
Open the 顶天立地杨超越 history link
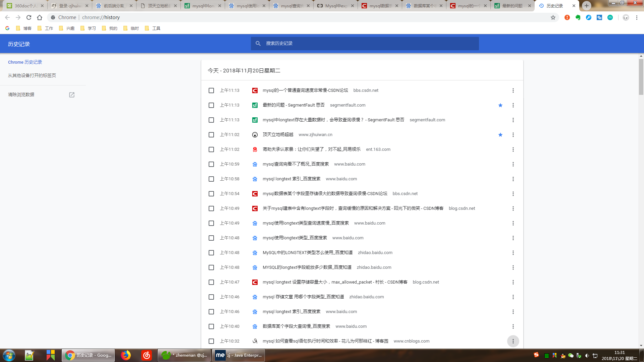click(x=278, y=135)
